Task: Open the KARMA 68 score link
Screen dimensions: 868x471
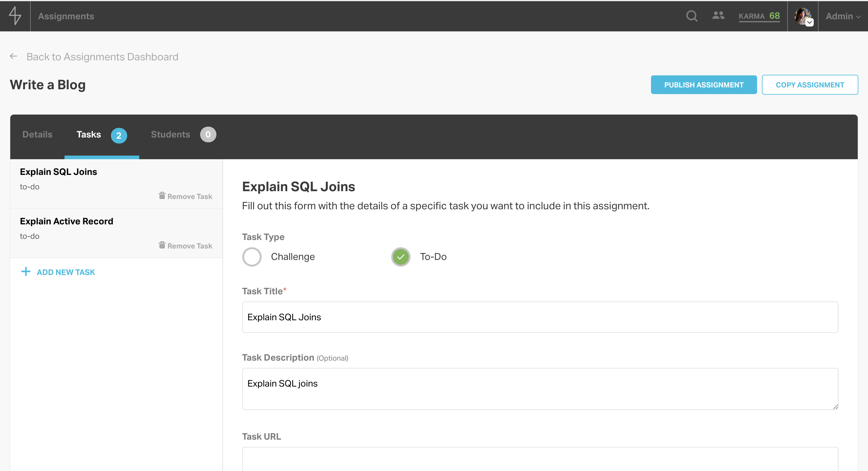Action: click(x=759, y=16)
